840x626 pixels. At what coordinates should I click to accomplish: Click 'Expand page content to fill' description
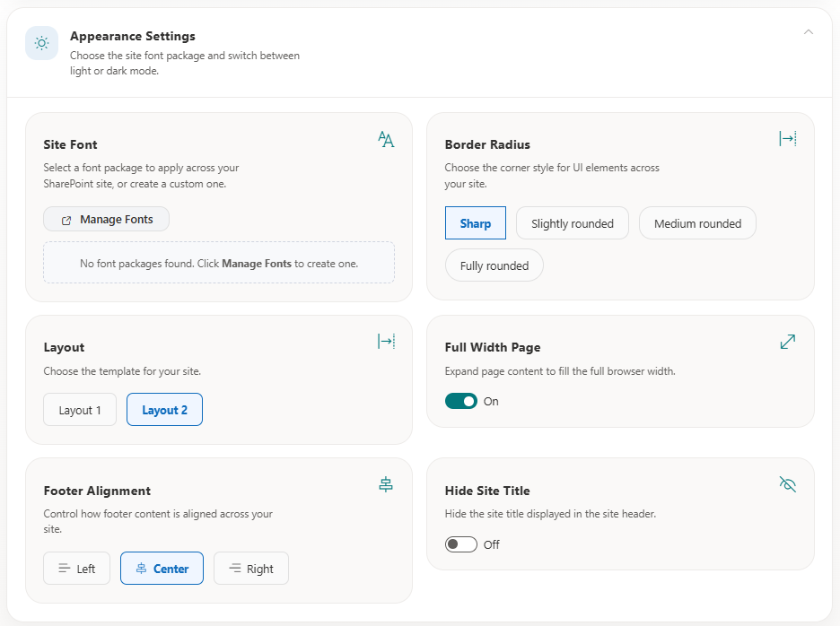(x=560, y=371)
